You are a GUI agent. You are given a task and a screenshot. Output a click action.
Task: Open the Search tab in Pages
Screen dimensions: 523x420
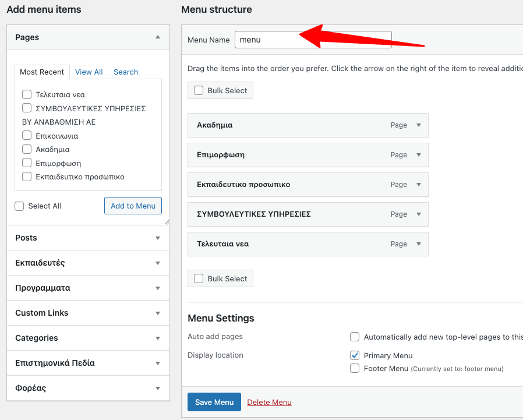[x=126, y=72]
